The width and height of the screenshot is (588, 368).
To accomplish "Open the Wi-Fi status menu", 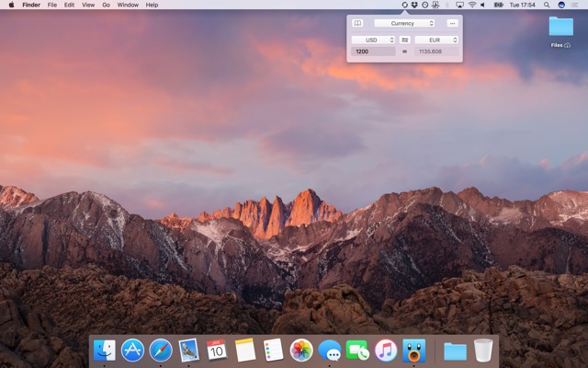I will [472, 5].
